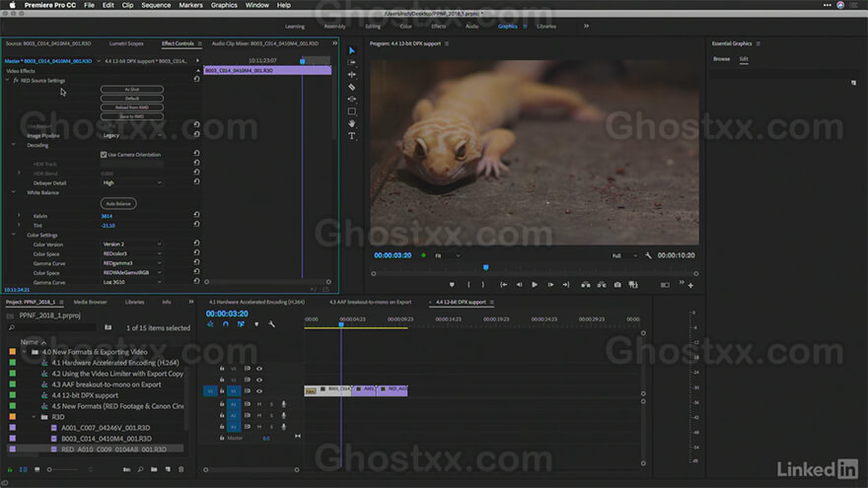Open Debayer Detail High dropdown

[x=132, y=182]
